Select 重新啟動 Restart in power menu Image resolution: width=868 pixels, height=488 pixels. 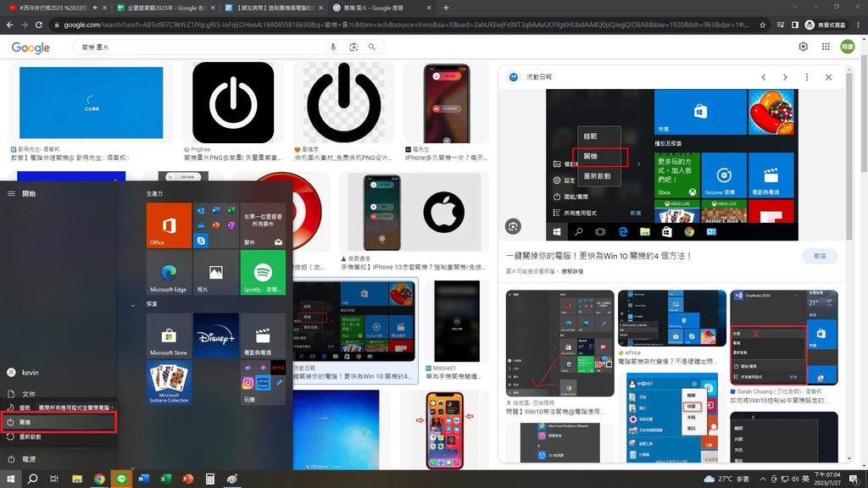pos(58,437)
